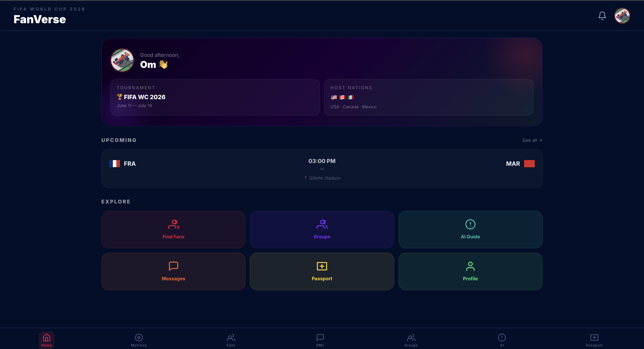This screenshot has height=349, width=644.
Task: Click the FIFA WORLD CUP 2026 header subtitle
Action: pyautogui.click(x=49, y=9)
